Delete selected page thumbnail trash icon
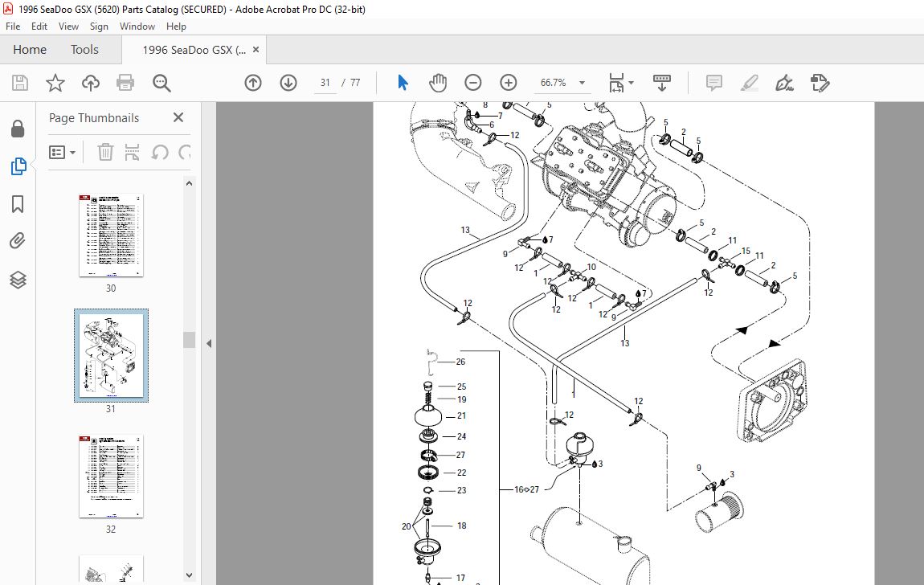 tap(105, 153)
